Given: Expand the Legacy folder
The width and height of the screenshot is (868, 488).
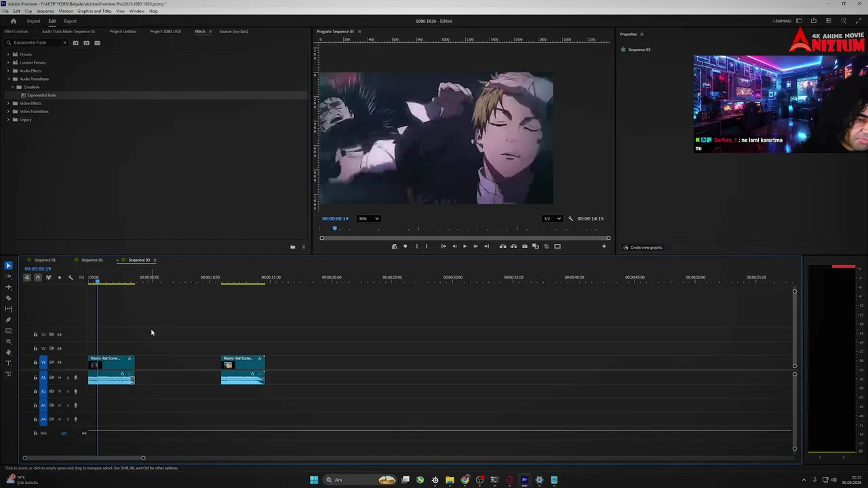Looking at the screenshot, I should click(7, 119).
